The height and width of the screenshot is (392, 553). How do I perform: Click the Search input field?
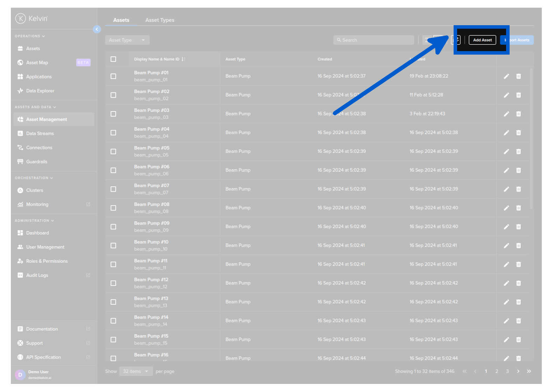tap(373, 40)
